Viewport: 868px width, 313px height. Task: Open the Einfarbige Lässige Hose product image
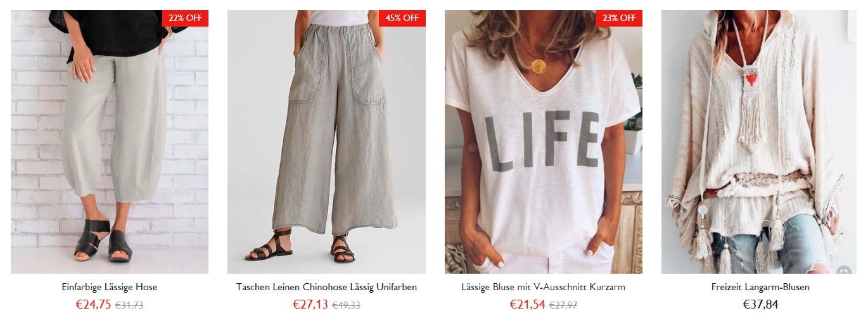[110, 142]
